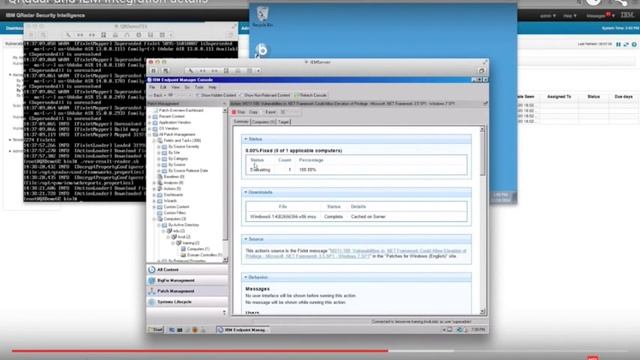Expand the Recent Content tree node

(150, 116)
